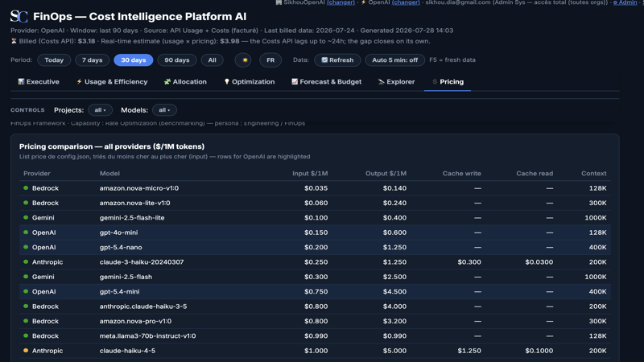The height and width of the screenshot is (362, 644).
Task: Select the Today period
Action: [54, 60]
